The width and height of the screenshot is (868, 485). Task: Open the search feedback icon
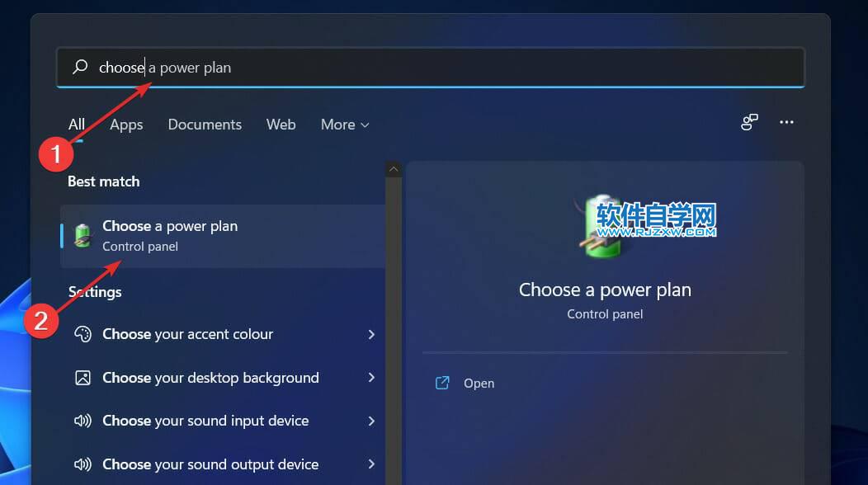pos(749,122)
